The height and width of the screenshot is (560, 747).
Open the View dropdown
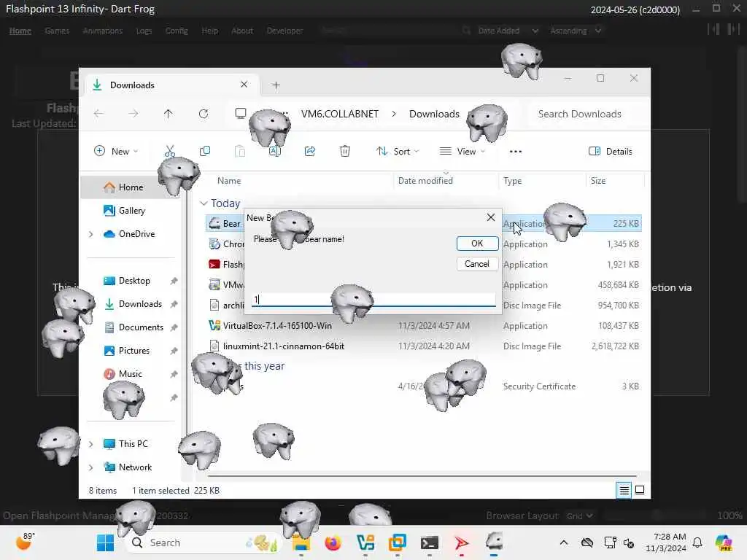[462, 152]
